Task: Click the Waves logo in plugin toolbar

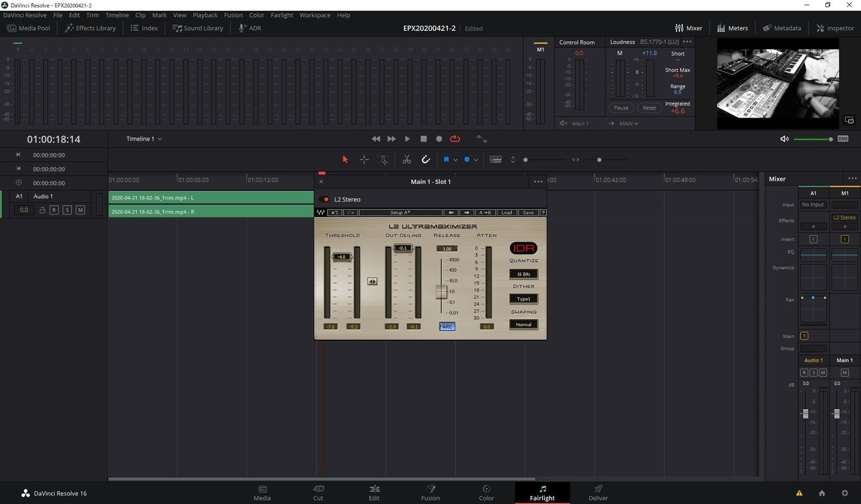Action: [321, 212]
